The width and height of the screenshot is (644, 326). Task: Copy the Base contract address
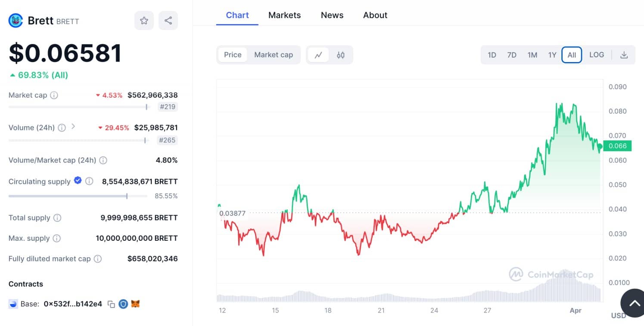click(x=111, y=304)
